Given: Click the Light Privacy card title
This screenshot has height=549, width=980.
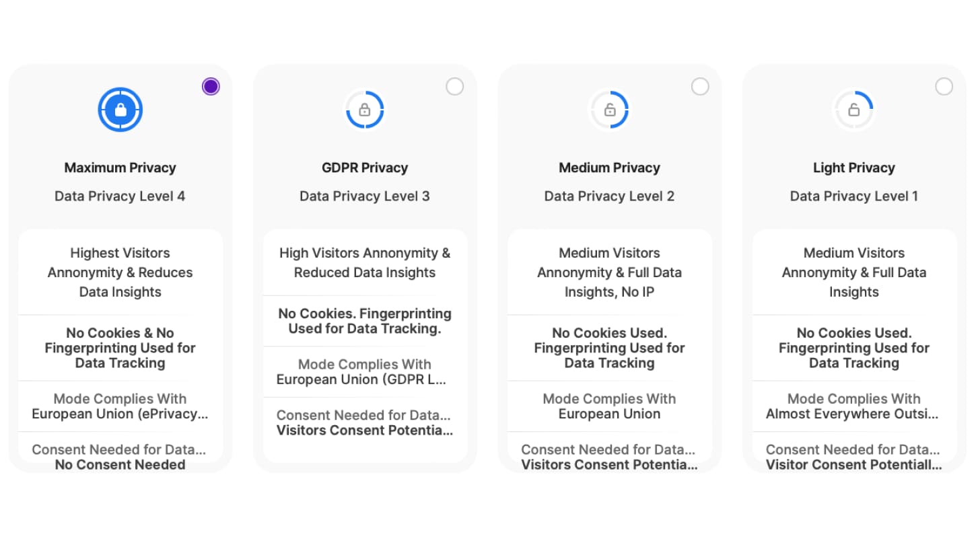Looking at the screenshot, I should [853, 168].
